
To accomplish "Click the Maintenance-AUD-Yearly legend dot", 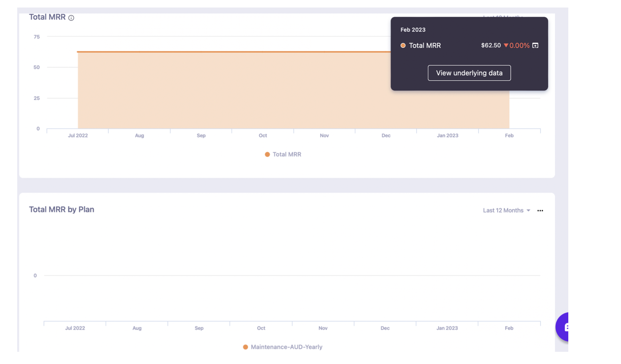I will tap(245, 347).
